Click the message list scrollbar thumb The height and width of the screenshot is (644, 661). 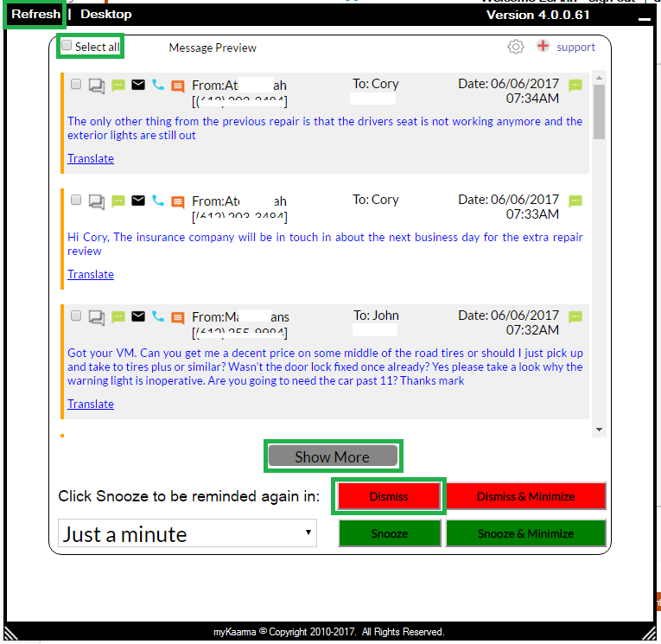599,112
